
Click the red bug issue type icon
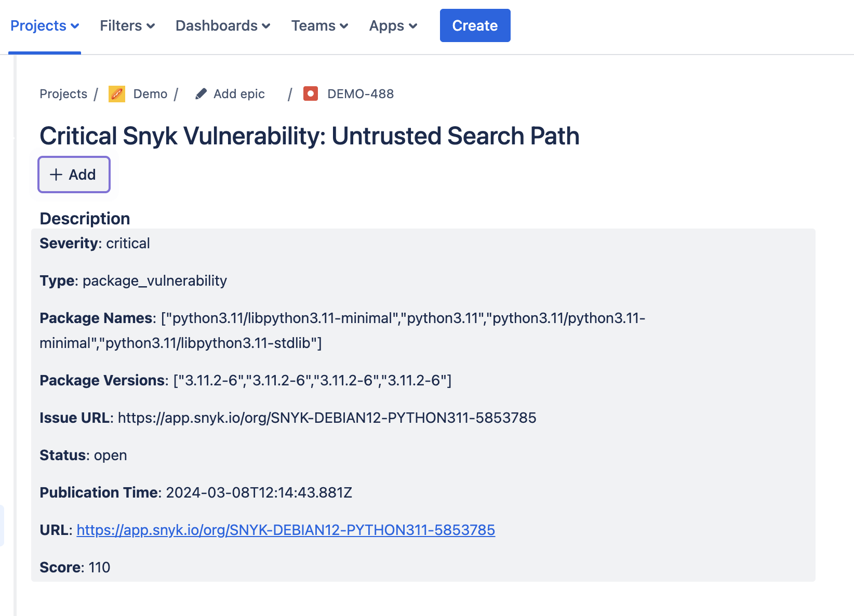tap(311, 93)
